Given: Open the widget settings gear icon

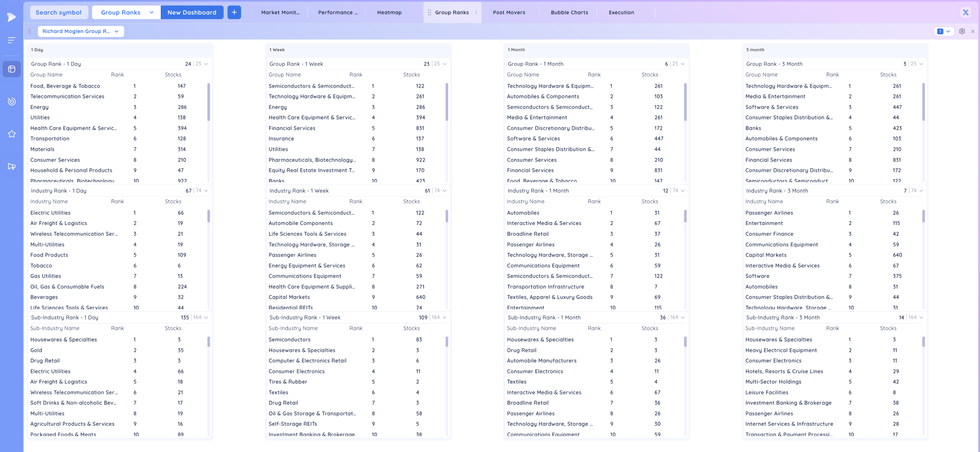Looking at the screenshot, I should tap(962, 31).
